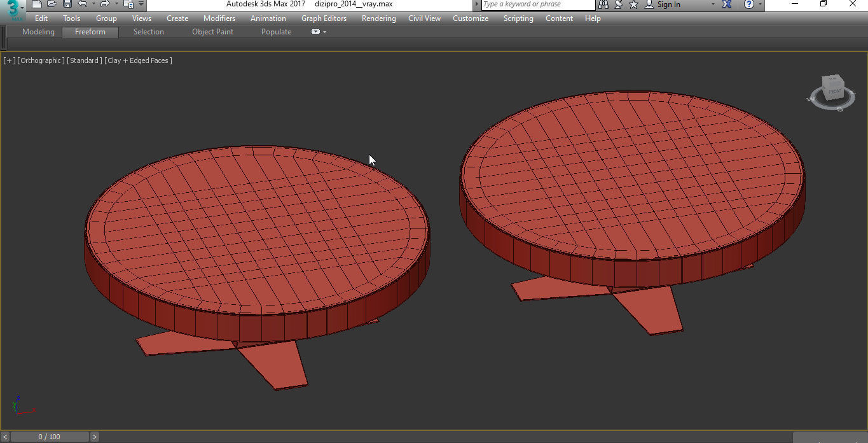Click the Standard viewport label

(85, 60)
